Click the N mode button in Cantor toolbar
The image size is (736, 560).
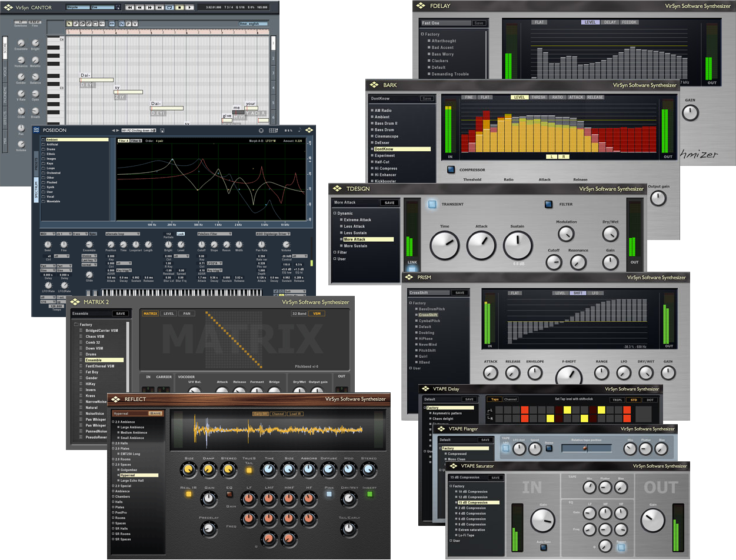122,24
